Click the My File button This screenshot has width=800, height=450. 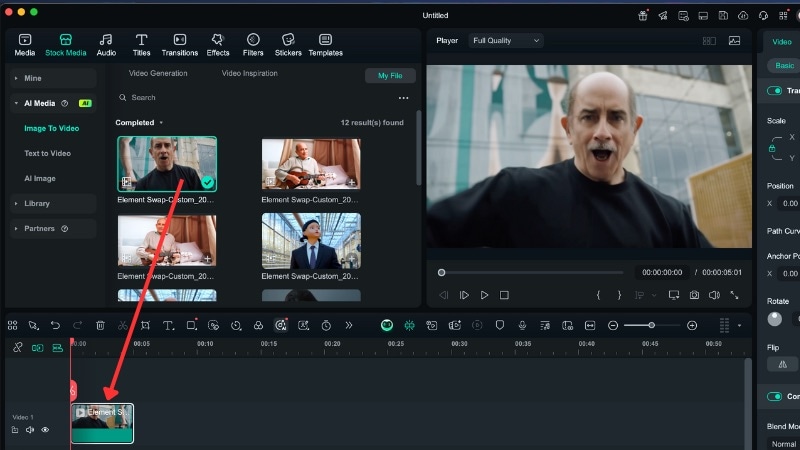390,76
